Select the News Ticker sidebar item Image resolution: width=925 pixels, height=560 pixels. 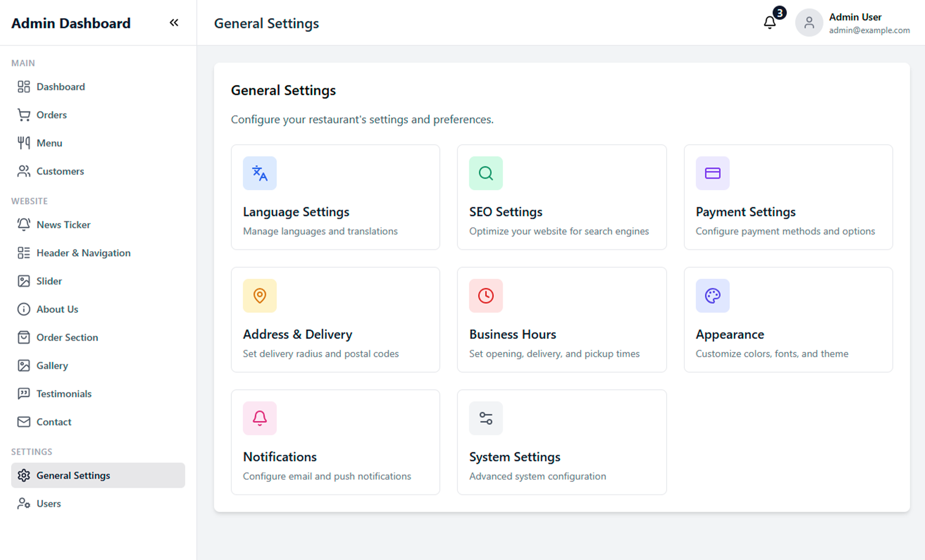coord(63,225)
